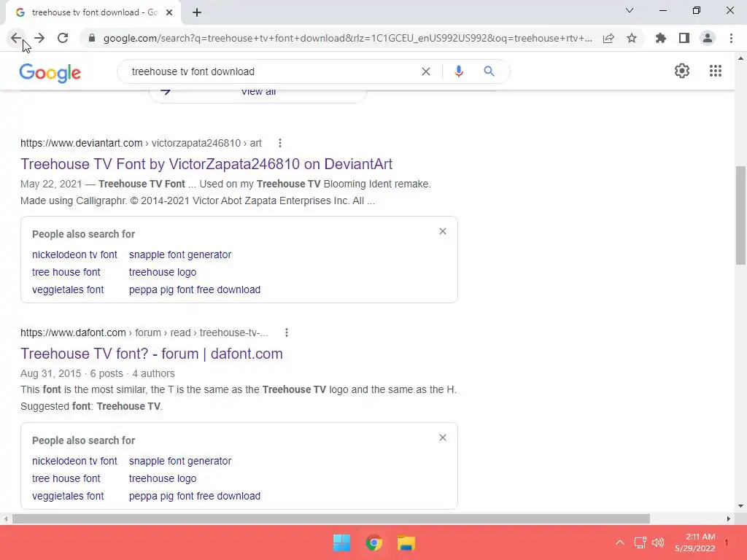The width and height of the screenshot is (747, 560).
Task: Click the scroll down arrow
Action: coord(740,506)
